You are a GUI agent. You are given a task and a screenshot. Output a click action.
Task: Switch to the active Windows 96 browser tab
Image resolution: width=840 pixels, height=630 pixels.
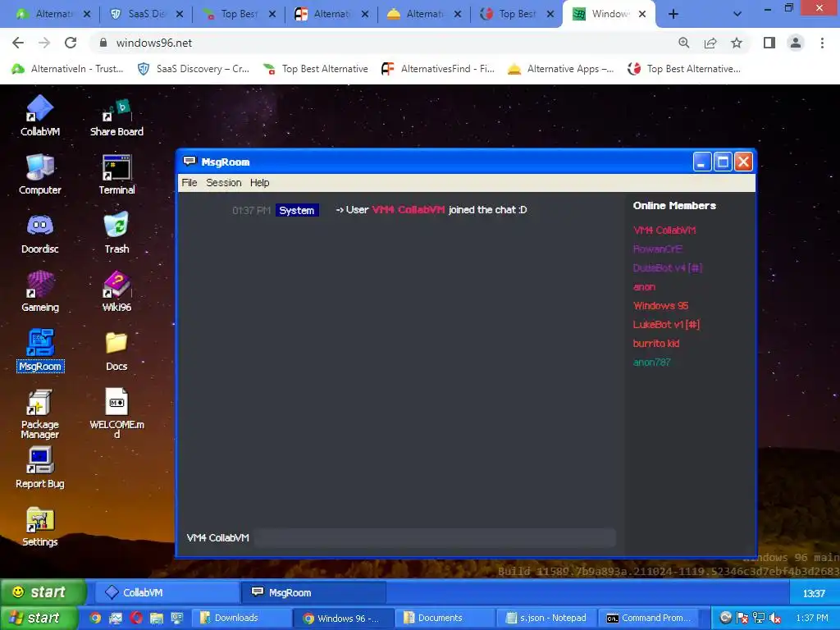pyautogui.click(x=609, y=14)
